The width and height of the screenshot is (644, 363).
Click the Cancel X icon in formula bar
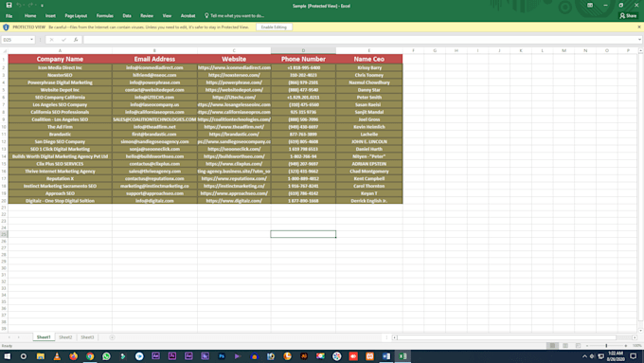click(x=51, y=40)
